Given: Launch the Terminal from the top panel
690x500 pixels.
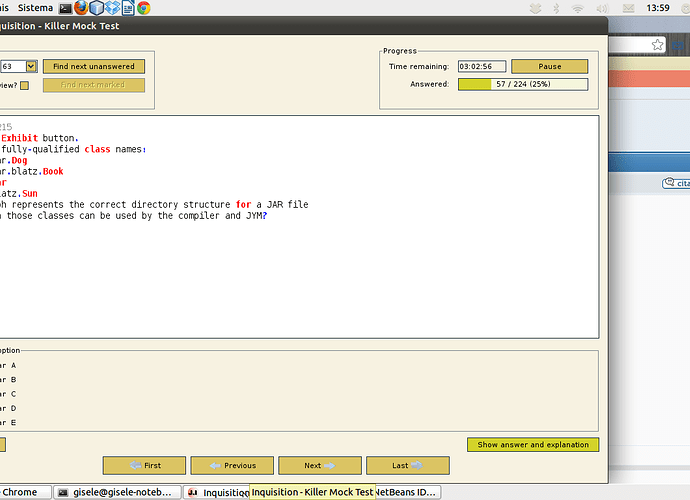Looking at the screenshot, I should click(66, 8).
